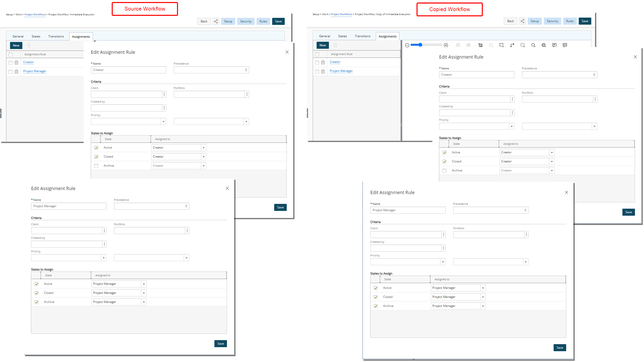Click Name field in Source Creator rule dialog
644x362 pixels.
(129, 70)
